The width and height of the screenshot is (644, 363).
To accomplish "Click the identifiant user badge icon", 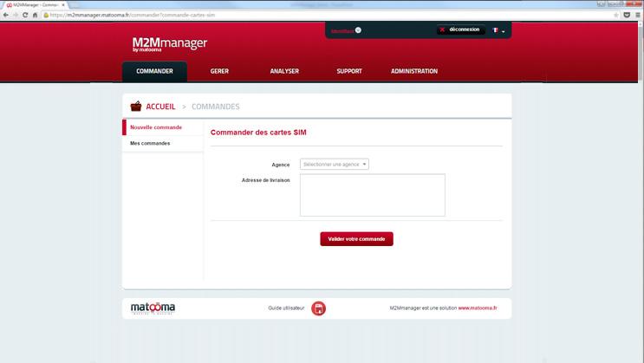I will [x=358, y=30].
